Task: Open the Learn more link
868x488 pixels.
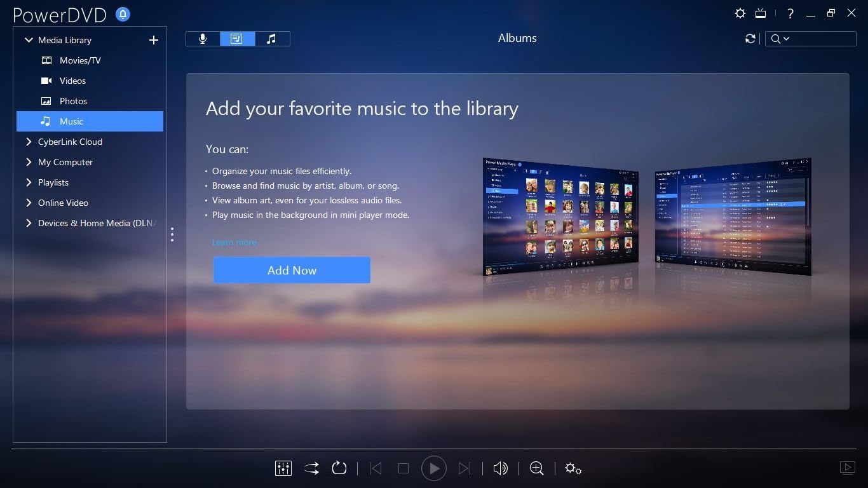Action: (234, 242)
